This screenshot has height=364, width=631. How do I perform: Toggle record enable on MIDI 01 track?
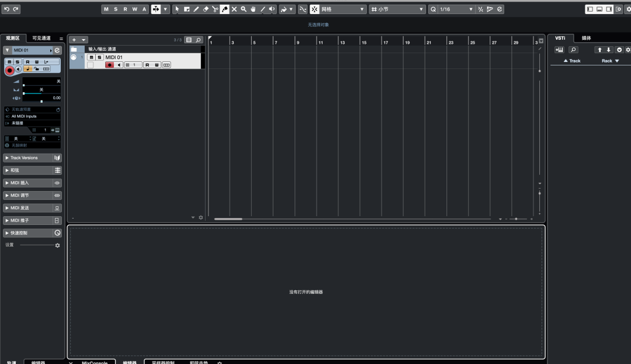click(x=109, y=65)
